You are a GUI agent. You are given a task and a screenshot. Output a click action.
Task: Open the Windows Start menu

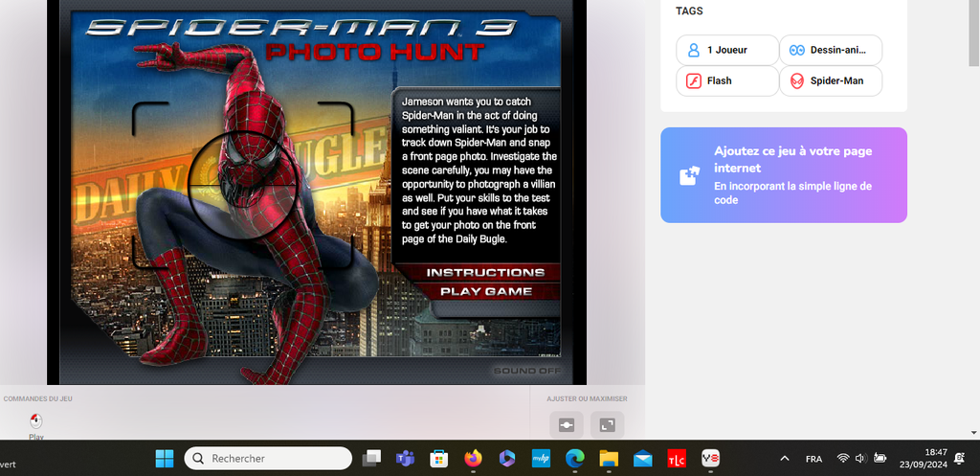click(165, 459)
